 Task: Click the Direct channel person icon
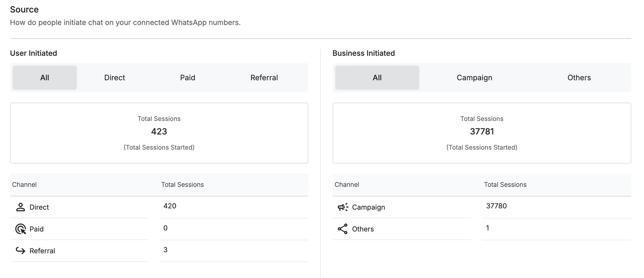tap(20, 207)
